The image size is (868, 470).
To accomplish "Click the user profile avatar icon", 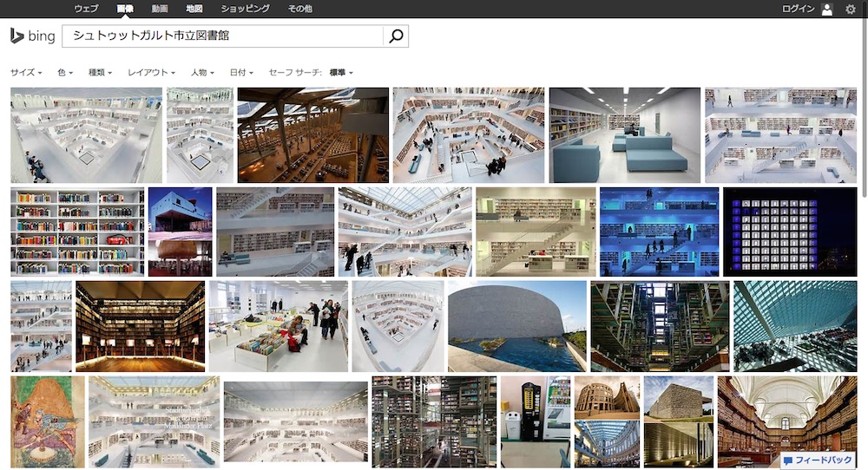I will [x=826, y=9].
